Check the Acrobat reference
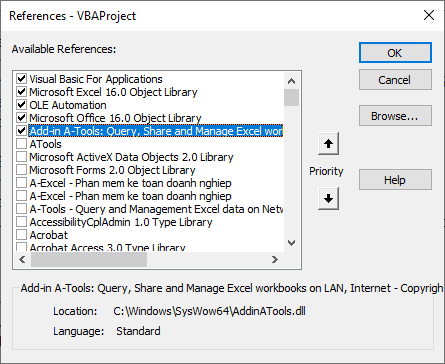This screenshot has height=364, width=445. pyautogui.click(x=22, y=235)
